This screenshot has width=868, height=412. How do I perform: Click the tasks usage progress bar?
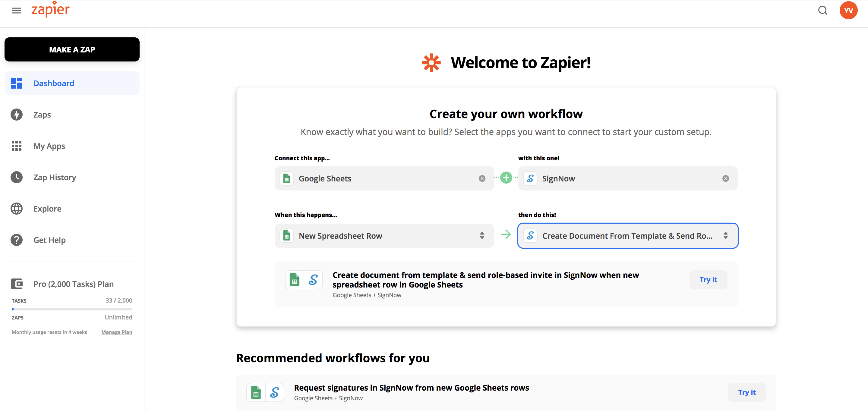tap(72, 309)
